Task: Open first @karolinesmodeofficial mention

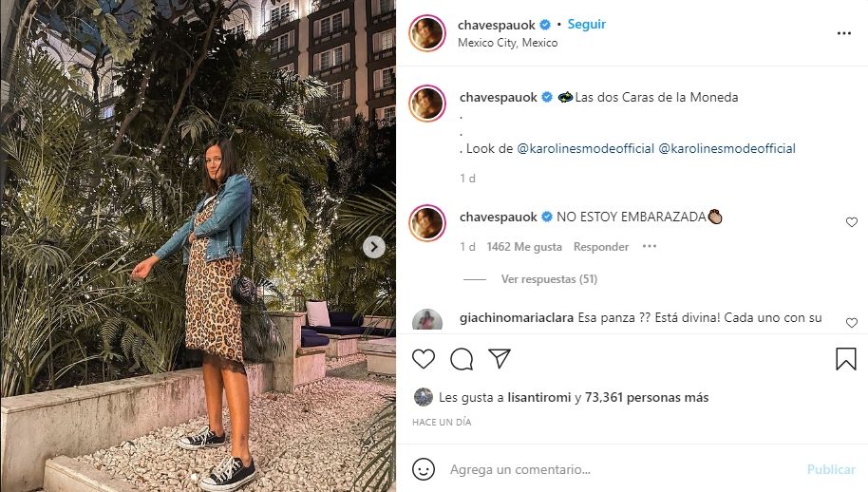Action: tap(585, 148)
